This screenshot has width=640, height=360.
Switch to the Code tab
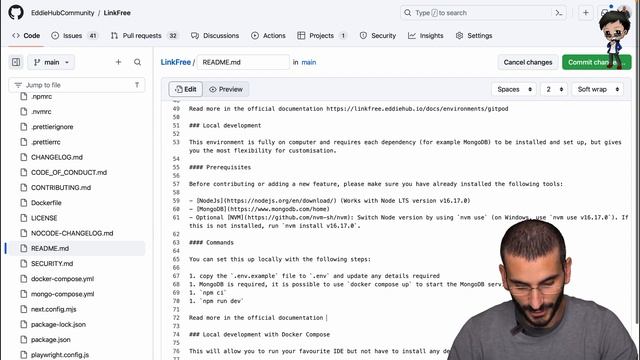tap(26, 36)
